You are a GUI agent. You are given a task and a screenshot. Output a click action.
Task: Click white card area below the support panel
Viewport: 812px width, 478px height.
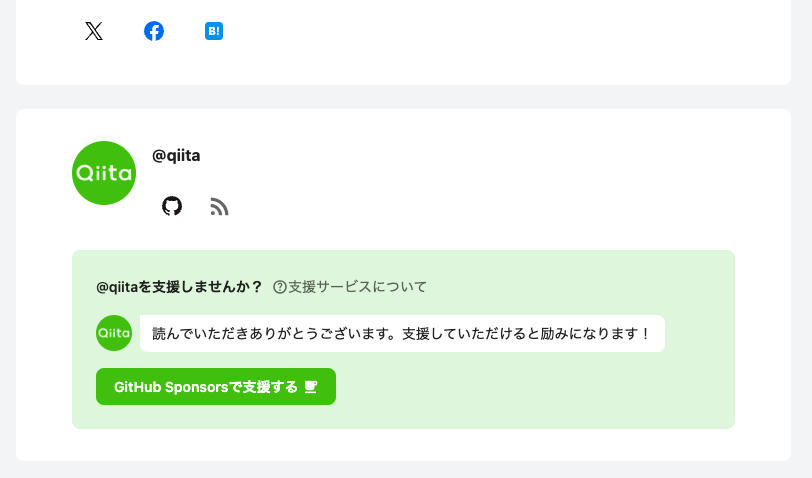[403, 445]
